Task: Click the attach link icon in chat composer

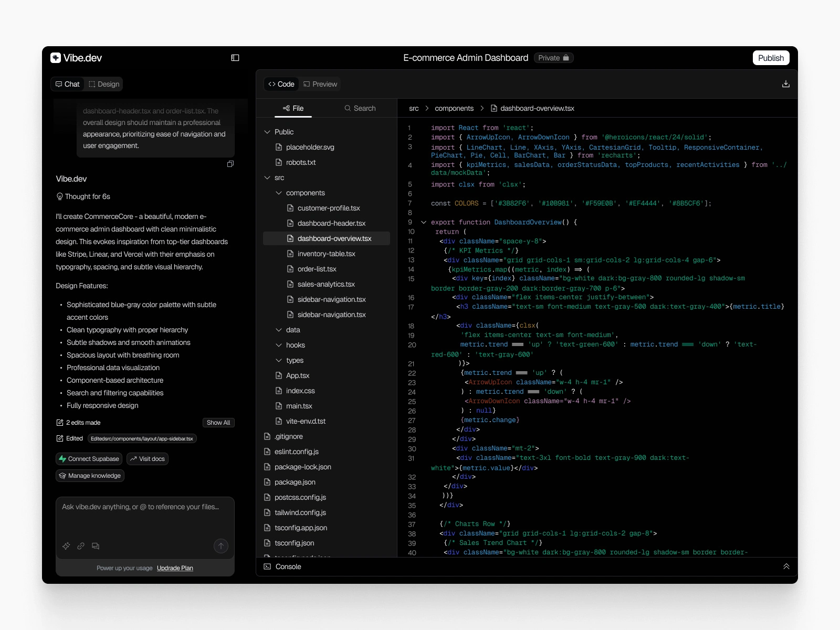Action: [x=81, y=546]
